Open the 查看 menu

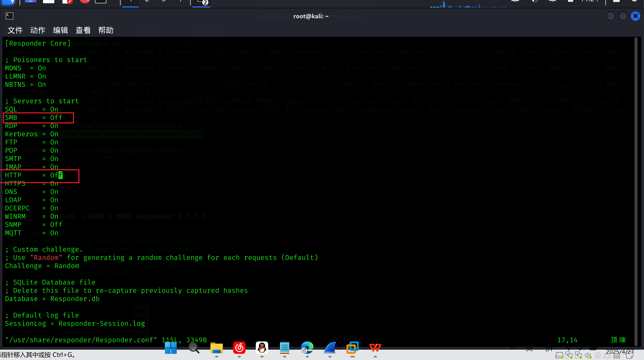point(83,30)
